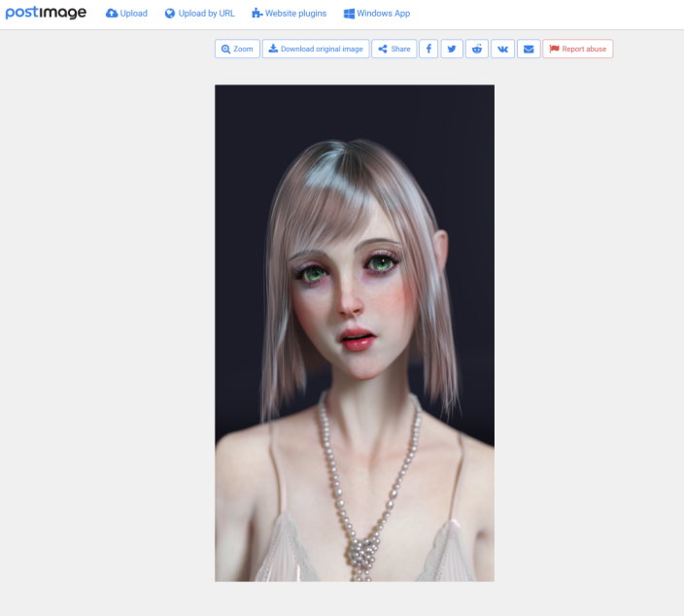Click the Zoom button
The width and height of the screenshot is (684, 616).
[237, 49]
